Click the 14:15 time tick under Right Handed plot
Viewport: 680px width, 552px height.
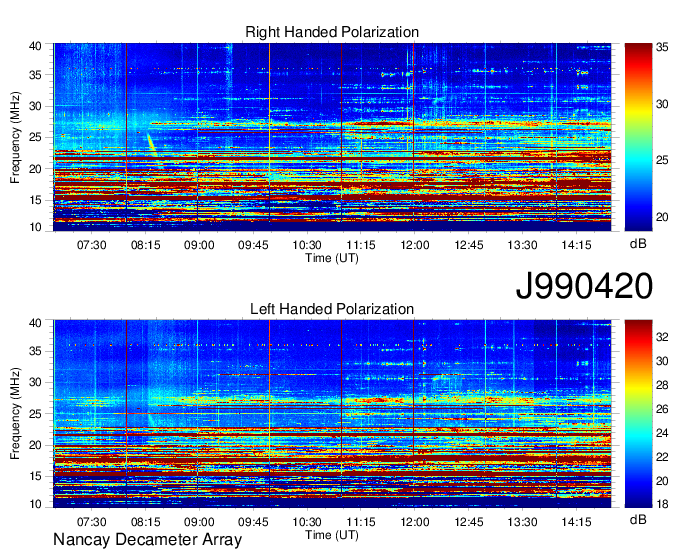point(576,245)
